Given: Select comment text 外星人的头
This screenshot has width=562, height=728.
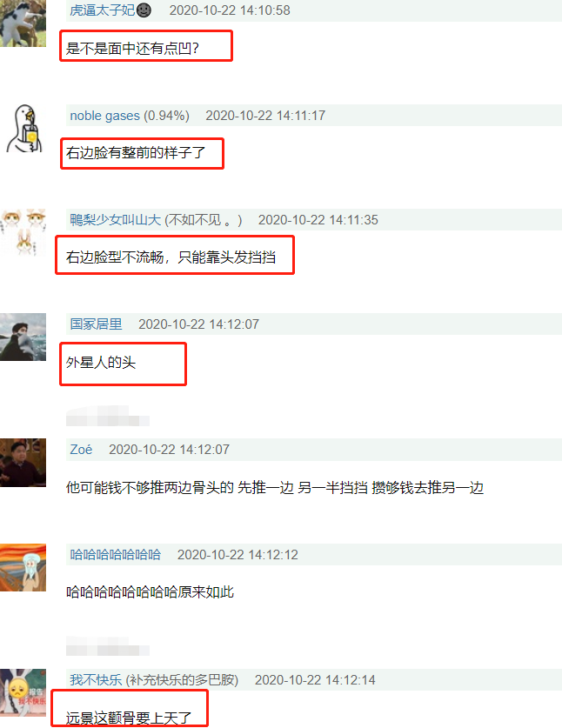Looking at the screenshot, I should [x=101, y=362].
